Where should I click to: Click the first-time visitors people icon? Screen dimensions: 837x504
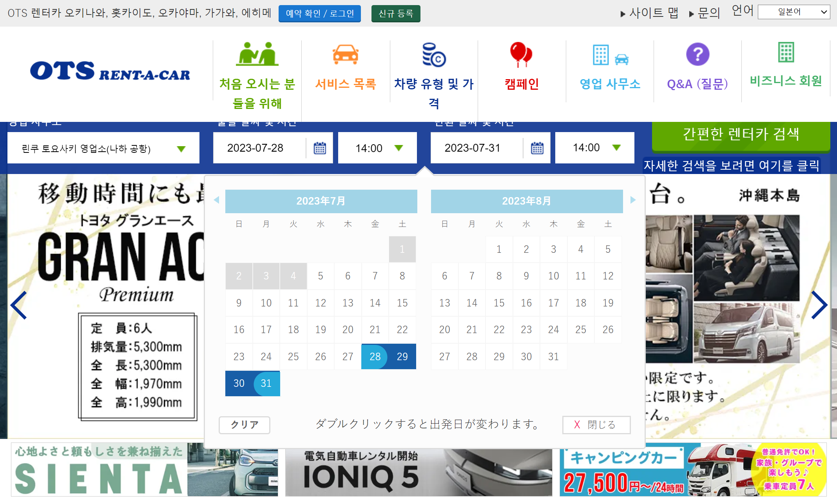[x=257, y=54]
